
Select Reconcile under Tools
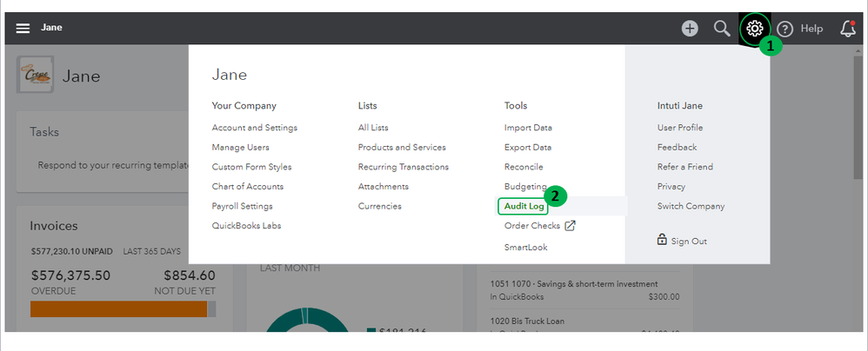[x=523, y=167]
